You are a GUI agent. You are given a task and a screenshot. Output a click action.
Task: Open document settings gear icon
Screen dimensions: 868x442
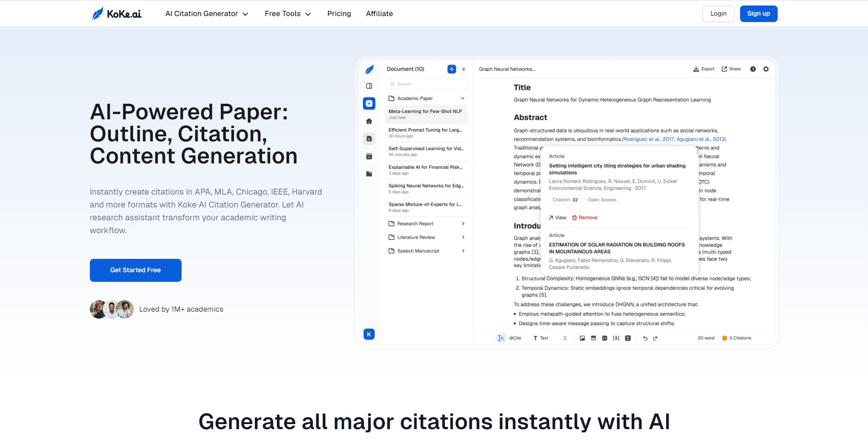coord(766,69)
